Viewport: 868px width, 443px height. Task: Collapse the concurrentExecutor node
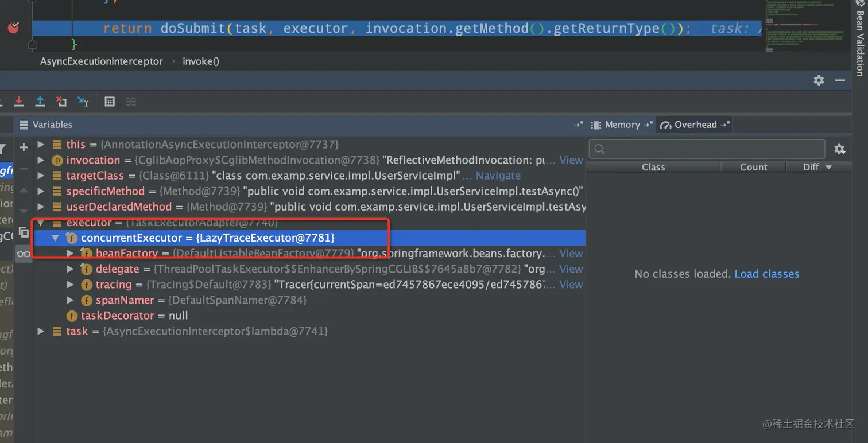(56, 238)
